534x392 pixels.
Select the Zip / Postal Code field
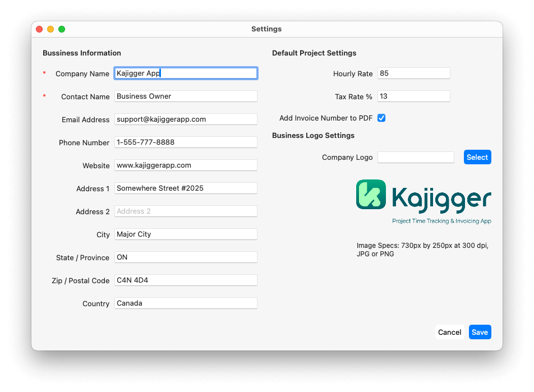point(186,280)
